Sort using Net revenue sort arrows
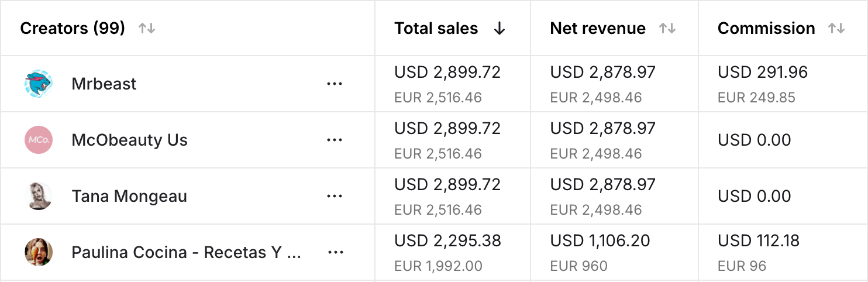868x282 pixels. [667, 28]
